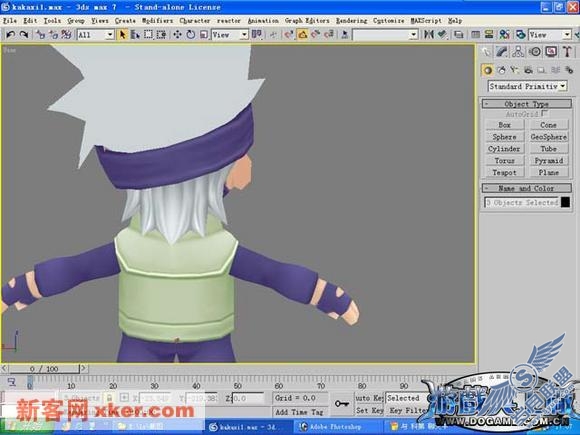This screenshot has height=435, width=580.
Task: Switch to the Utilities panel tab
Action: click(x=567, y=51)
